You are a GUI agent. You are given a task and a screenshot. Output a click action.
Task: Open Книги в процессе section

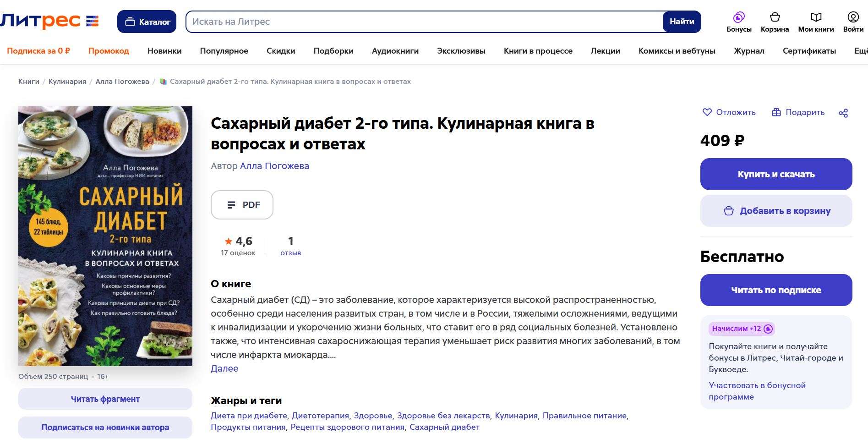(538, 51)
